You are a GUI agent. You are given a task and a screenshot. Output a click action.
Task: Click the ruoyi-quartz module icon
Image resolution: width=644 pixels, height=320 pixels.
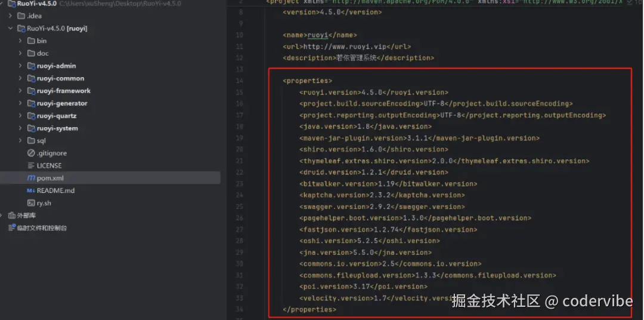[31, 116]
